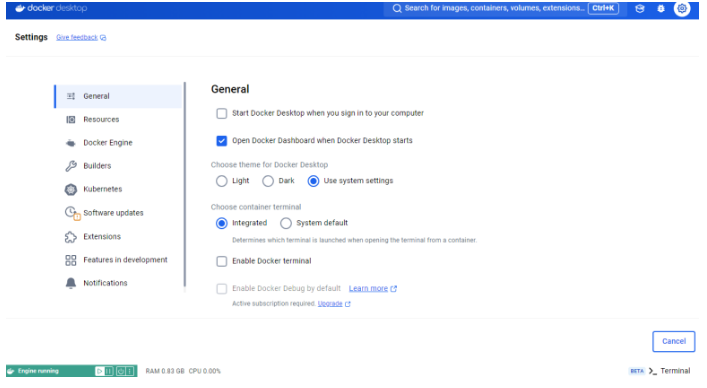Click the whale icon in Engine running bar
Screen dimensions: 707x388
click(11, 371)
